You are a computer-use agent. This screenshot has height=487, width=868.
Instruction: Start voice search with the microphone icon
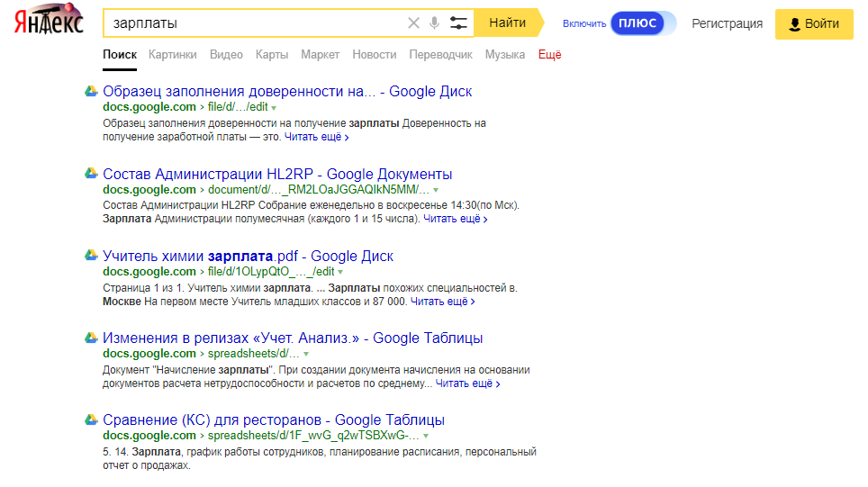point(435,23)
